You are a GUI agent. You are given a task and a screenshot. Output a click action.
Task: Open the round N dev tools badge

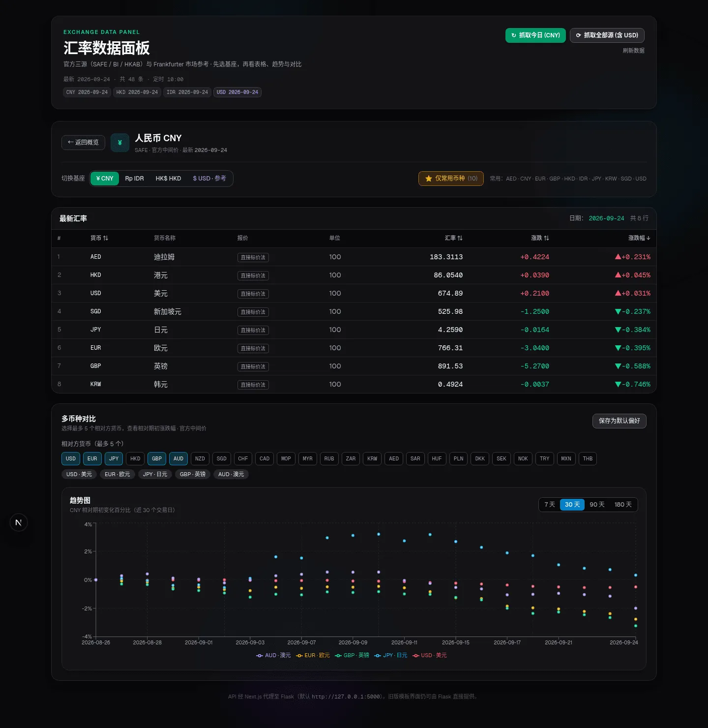click(19, 522)
